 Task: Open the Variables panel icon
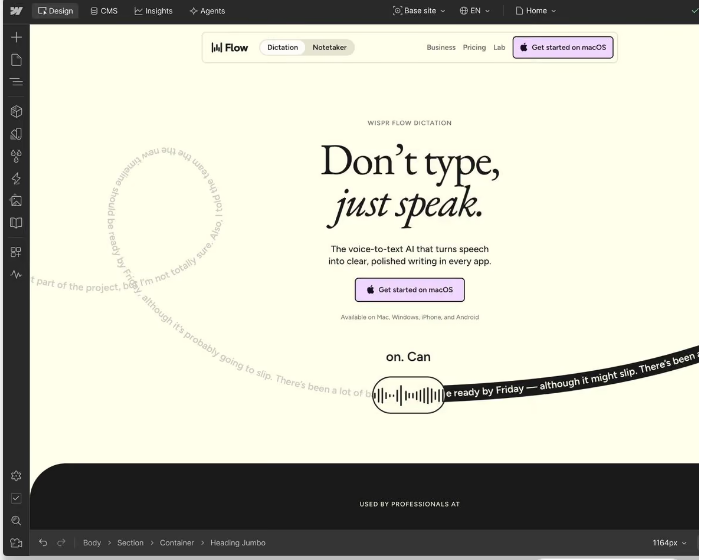click(x=16, y=134)
